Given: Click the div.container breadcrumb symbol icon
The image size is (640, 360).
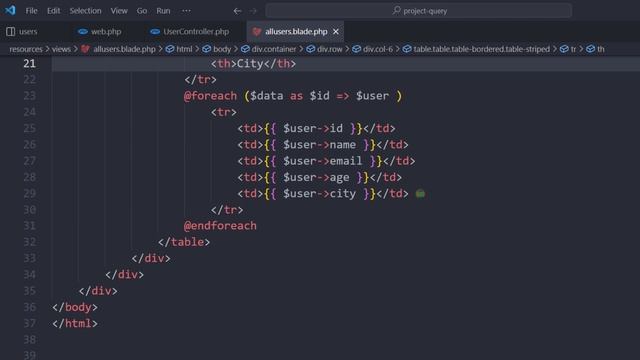Looking at the screenshot, I should (245, 49).
